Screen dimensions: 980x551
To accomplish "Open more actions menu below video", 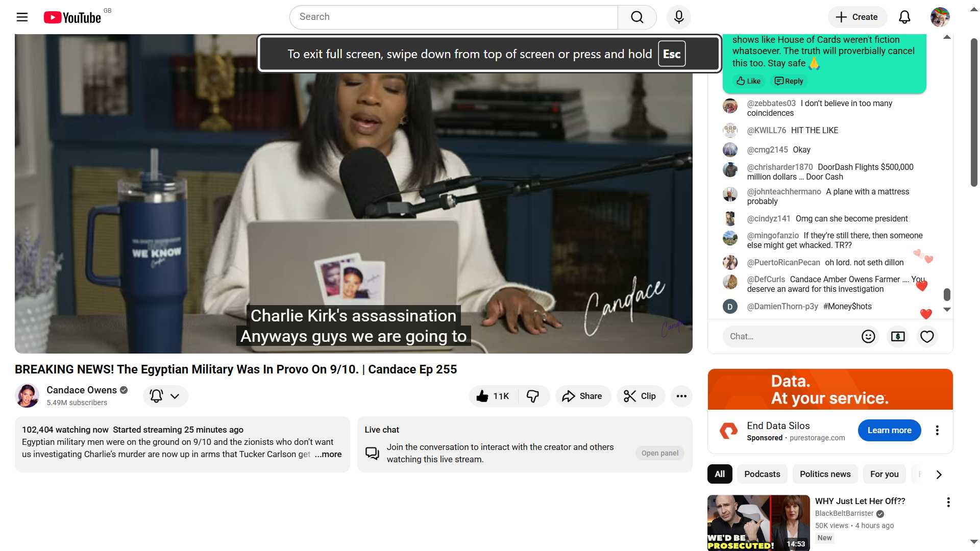I will click(x=681, y=396).
